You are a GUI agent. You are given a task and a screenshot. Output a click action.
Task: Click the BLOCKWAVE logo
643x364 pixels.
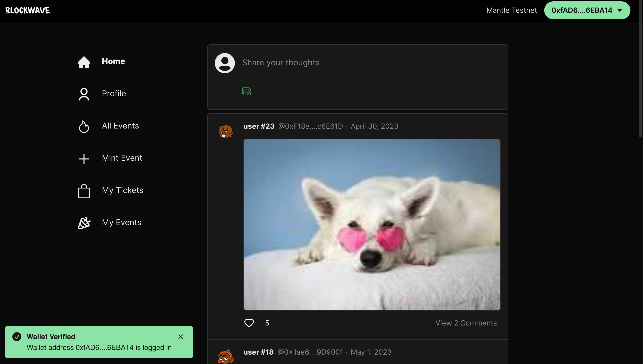pyautogui.click(x=28, y=10)
